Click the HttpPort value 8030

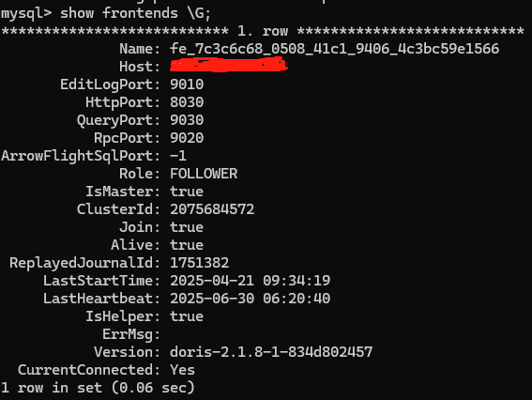coord(187,102)
